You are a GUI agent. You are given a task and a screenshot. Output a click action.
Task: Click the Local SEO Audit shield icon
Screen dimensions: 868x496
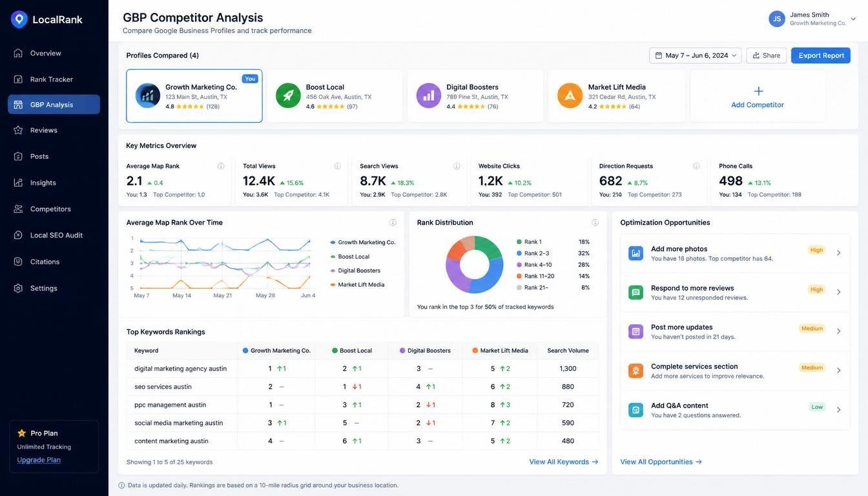(18, 235)
